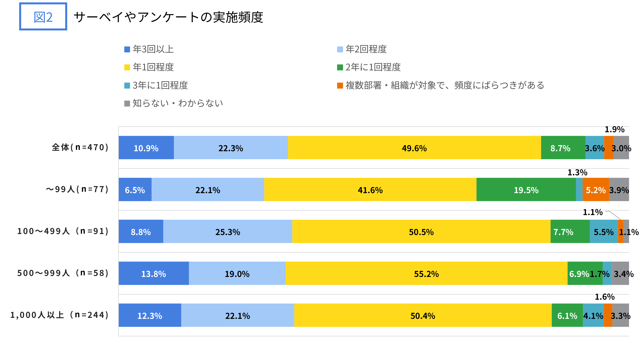This screenshot has height=356, width=644.
Task: Click the 5.5% teal bar segment
Action: pyautogui.click(x=603, y=232)
